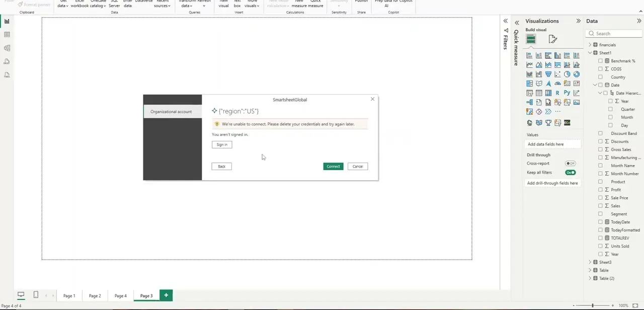Insert the Funnel visual
Screen dimensions: 644x310
click(x=548, y=74)
